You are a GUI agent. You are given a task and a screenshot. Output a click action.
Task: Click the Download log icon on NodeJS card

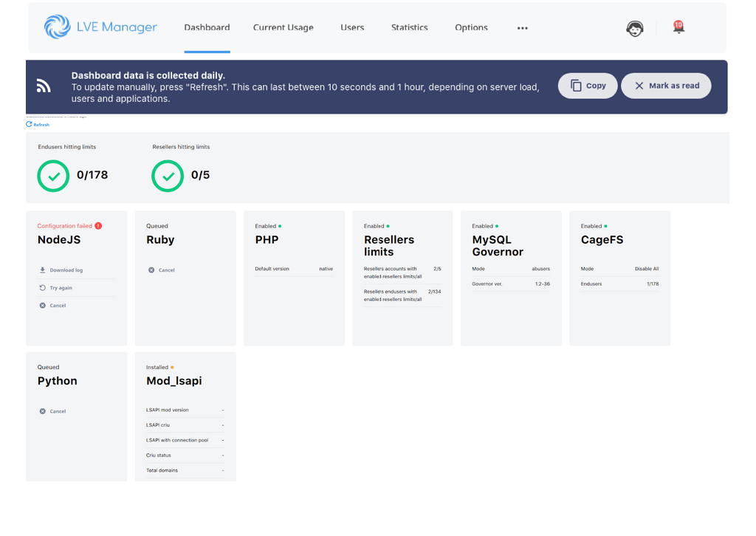[41, 269]
